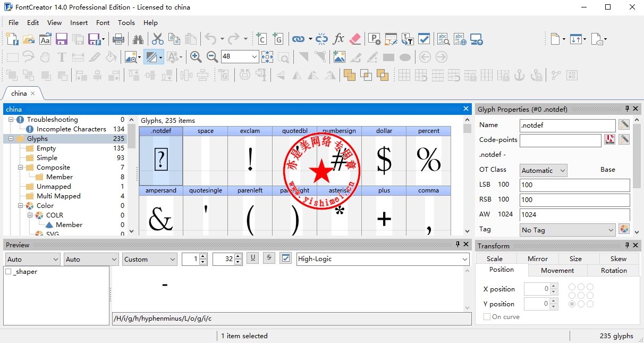Insert glyphs using the +G icon
644x343 pixels.
tap(277, 39)
